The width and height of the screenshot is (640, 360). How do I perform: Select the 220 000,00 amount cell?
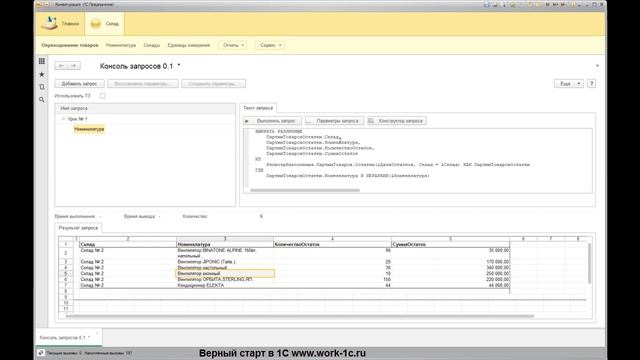[x=451, y=280]
